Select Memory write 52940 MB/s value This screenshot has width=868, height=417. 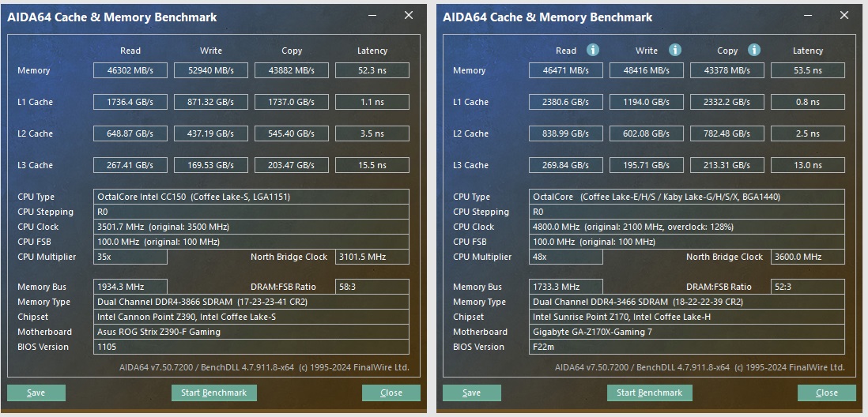(211, 70)
